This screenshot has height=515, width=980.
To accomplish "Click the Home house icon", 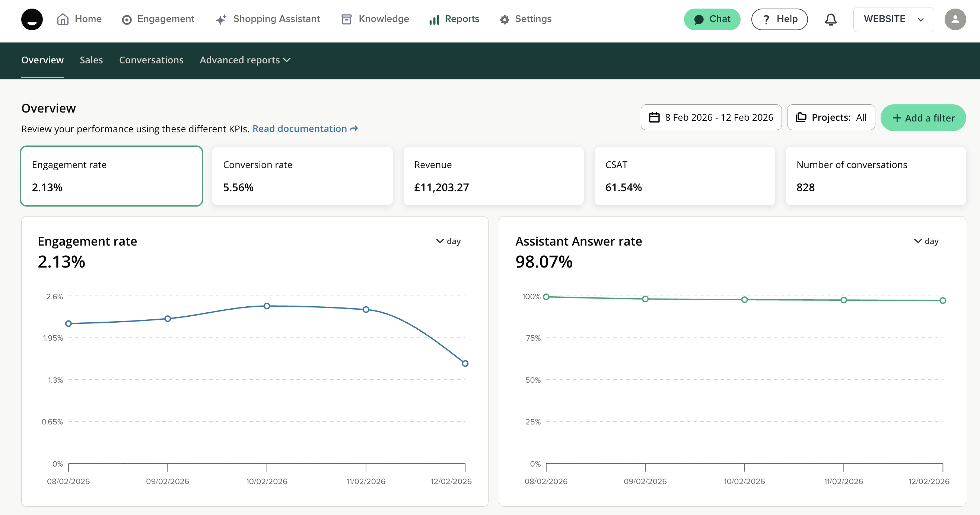I will point(63,19).
